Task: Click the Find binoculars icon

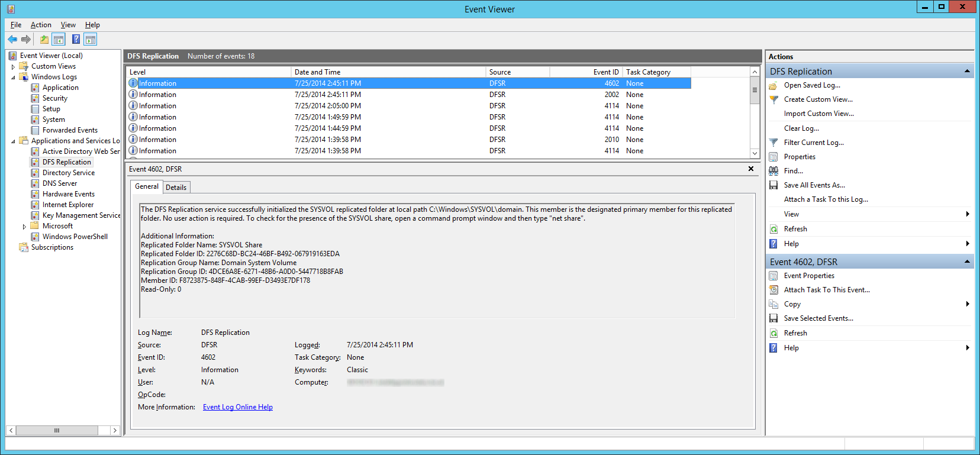Action: tap(773, 171)
